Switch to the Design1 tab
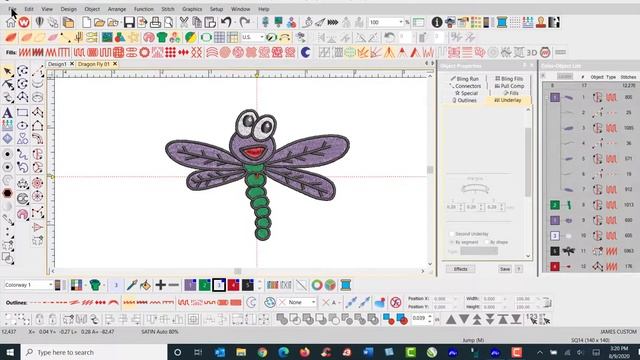Viewport: 640px width, 360px height. pyautogui.click(x=57, y=64)
